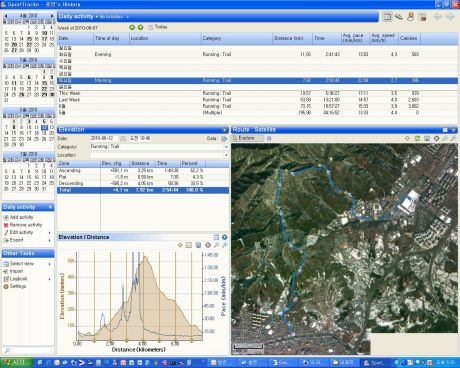Select the Evening Running: Trail activity row

click(257, 54)
